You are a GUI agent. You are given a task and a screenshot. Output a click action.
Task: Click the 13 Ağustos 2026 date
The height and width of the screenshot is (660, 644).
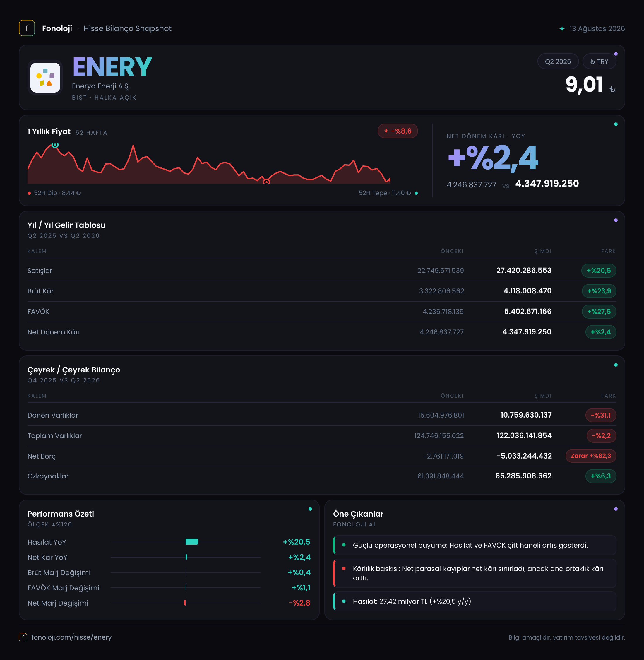[597, 28]
